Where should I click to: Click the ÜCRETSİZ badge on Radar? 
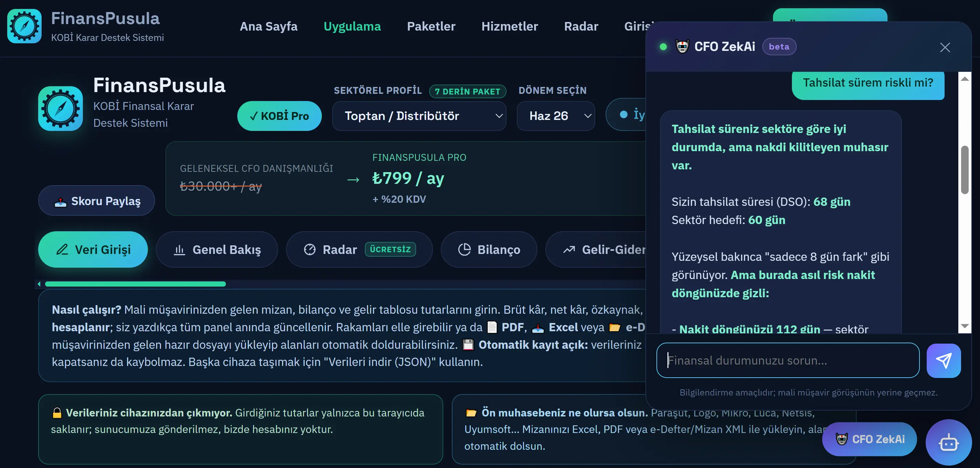coord(390,249)
